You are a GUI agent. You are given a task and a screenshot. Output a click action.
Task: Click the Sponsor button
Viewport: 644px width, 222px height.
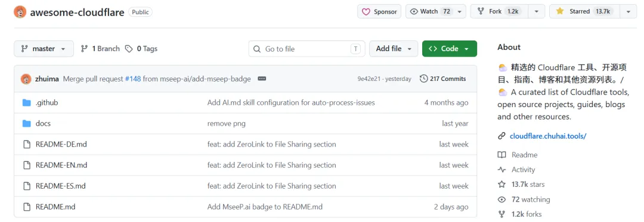(x=379, y=12)
